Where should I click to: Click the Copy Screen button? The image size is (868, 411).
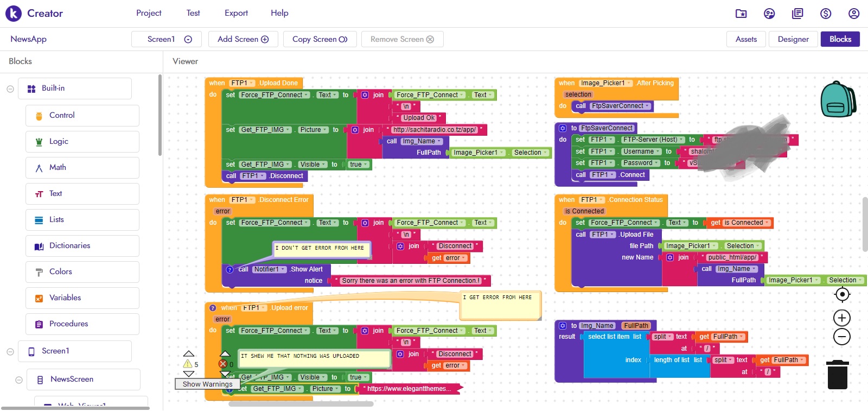(x=320, y=39)
